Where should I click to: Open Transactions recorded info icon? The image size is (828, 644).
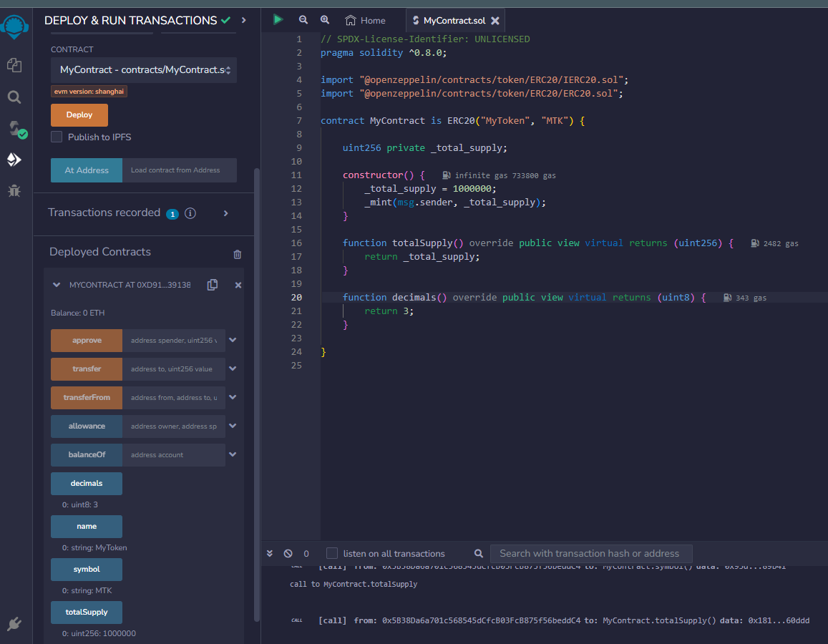coord(190,213)
